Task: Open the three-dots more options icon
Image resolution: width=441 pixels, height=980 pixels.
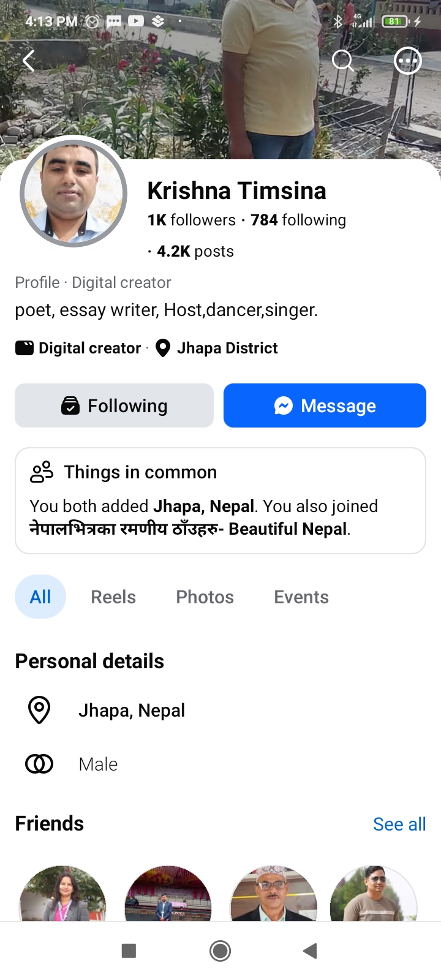Action: 408,61
